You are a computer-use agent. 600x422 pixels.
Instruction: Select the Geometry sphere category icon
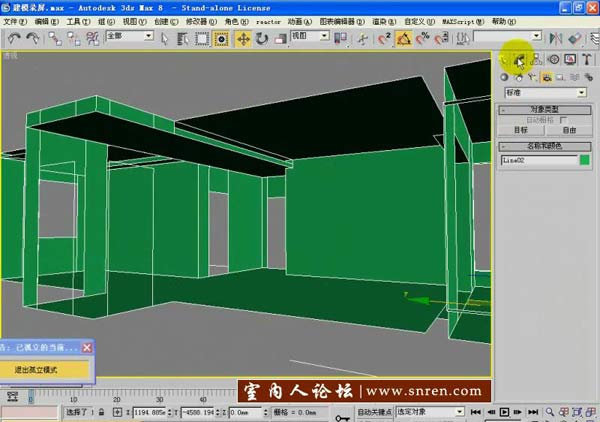coord(504,77)
